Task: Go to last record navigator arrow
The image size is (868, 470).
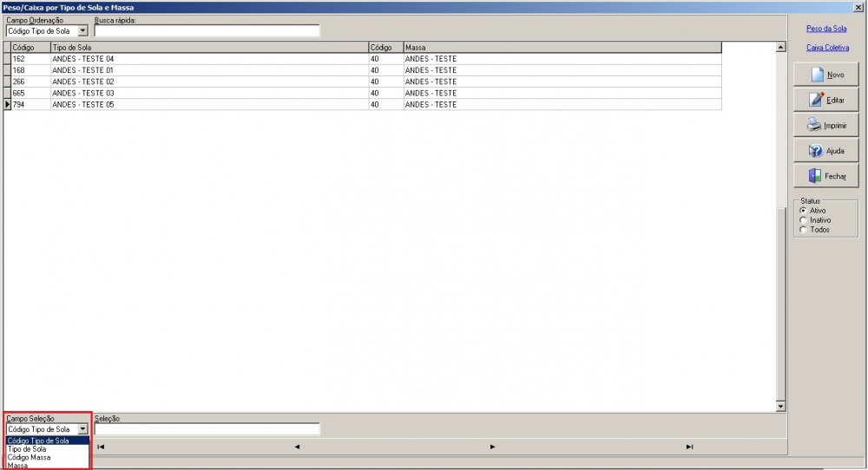Action: click(x=689, y=447)
